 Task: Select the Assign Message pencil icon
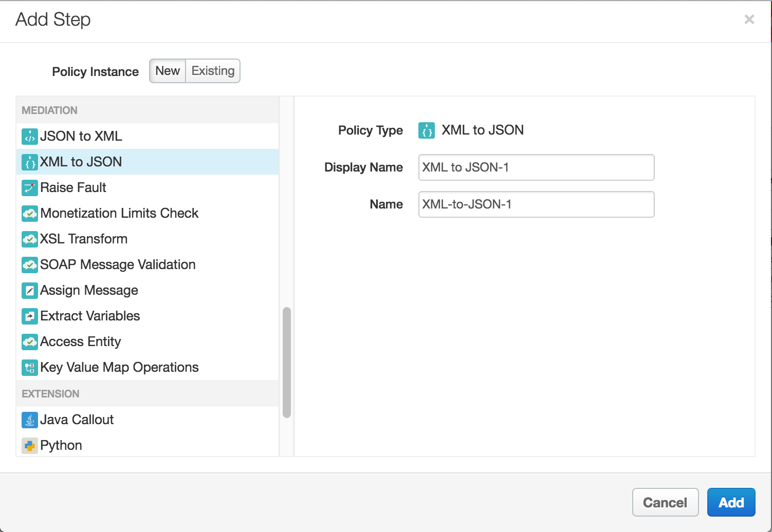[30, 290]
